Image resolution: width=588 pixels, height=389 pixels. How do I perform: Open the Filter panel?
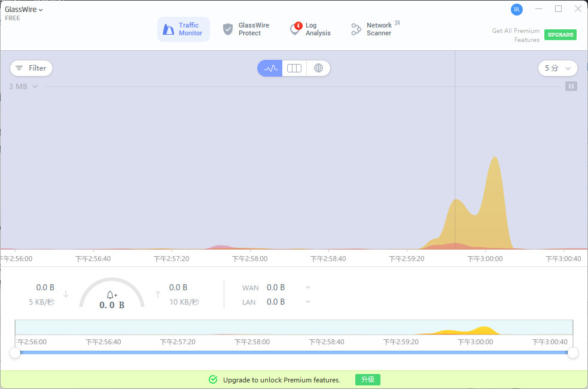(31, 68)
